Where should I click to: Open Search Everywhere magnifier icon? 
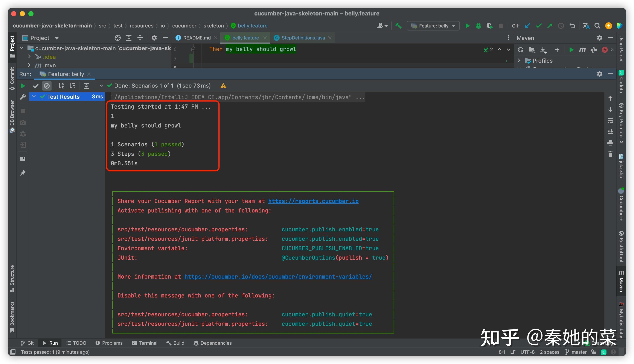click(x=597, y=26)
